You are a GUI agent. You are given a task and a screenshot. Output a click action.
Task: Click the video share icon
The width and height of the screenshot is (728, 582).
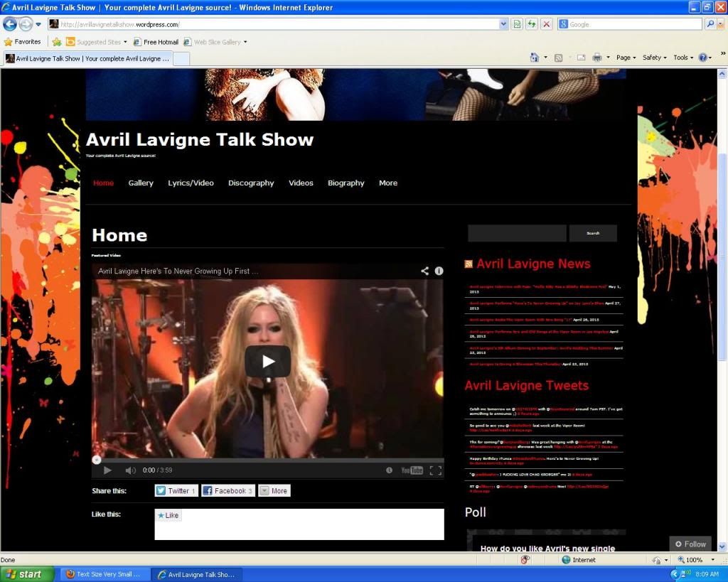tap(424, 271)
